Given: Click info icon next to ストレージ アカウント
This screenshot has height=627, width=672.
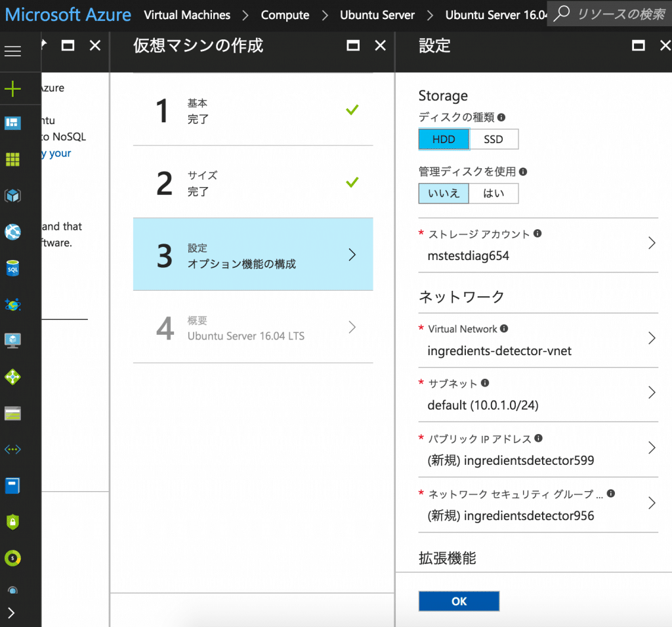Looking at the screenshot, I should tap(537, 233).
